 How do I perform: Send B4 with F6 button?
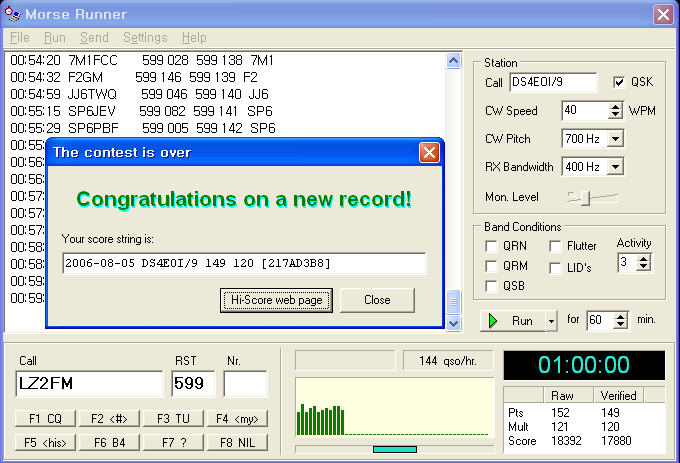[109, 443]
